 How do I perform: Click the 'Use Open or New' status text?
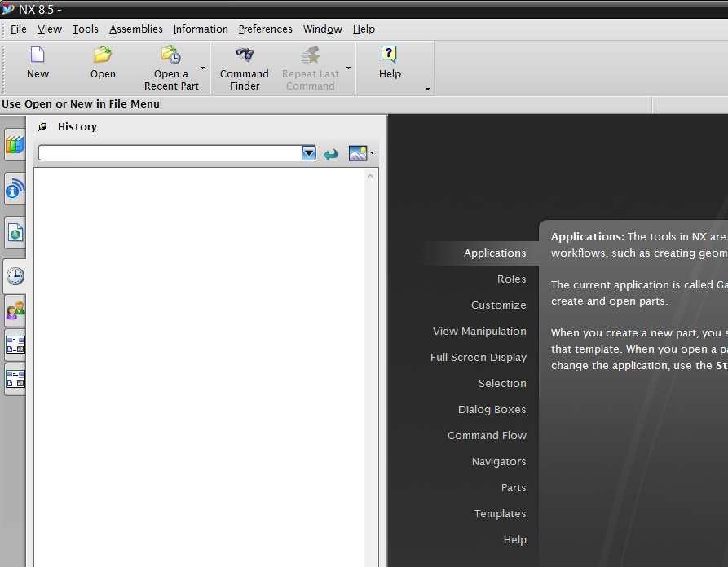point(81,104)
